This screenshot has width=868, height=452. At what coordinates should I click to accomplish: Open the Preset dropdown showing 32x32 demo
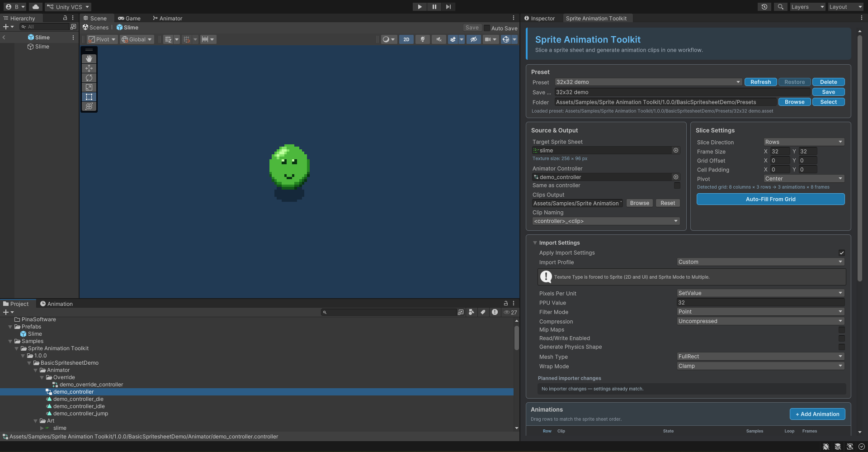pos(648,82)
